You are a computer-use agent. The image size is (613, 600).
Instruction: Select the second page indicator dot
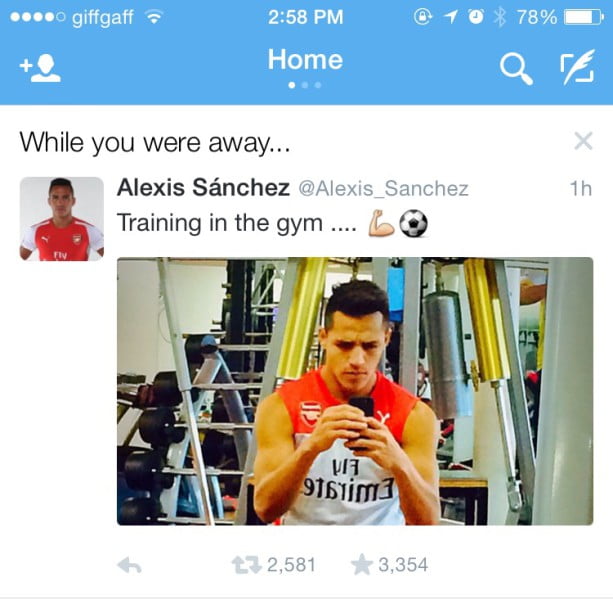(305, 85)
